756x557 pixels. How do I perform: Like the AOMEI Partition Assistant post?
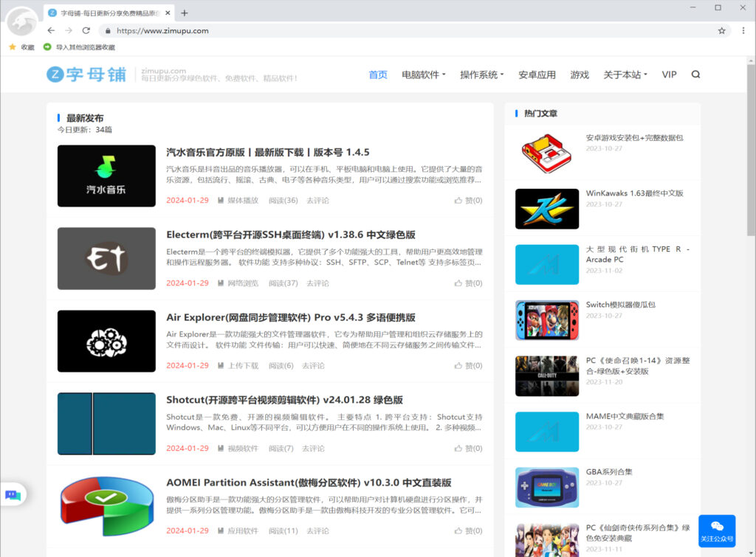point(468,531)
